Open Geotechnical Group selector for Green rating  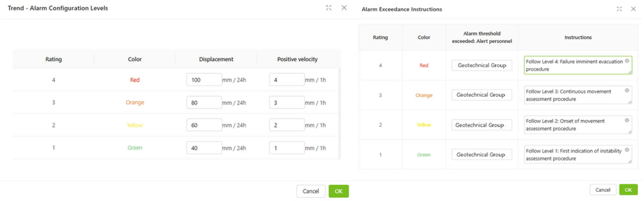pyautogui.click(x=481, y=154)
